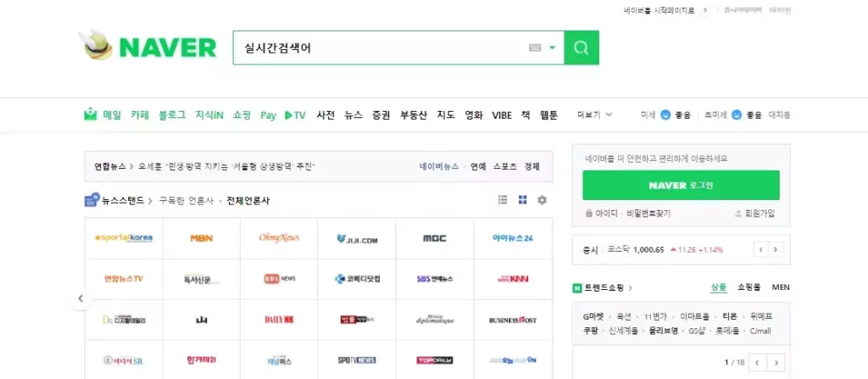This screenshot has height=379, width=868.
Task: Open the Pay menu item
Action: pos(268,115)
